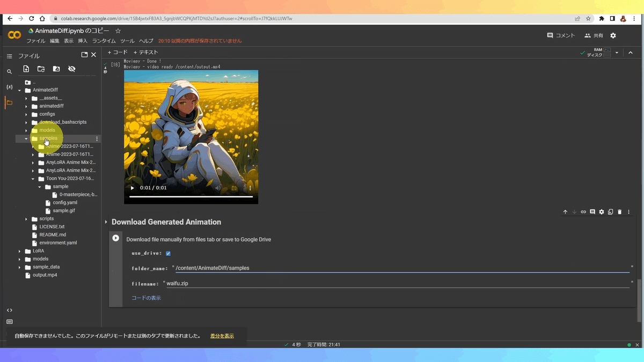Refresh the file browser listing
Screen dimensions: 644x362
[41, 69]
